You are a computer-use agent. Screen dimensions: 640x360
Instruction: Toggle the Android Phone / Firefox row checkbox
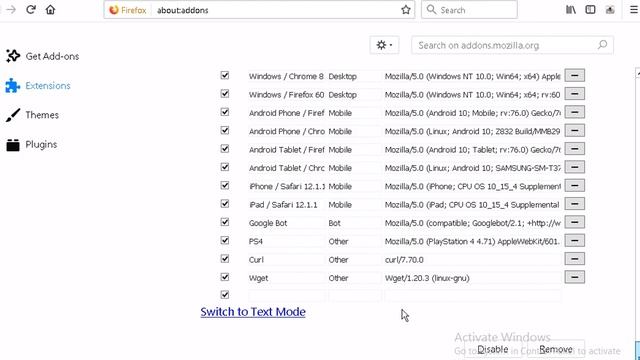(x=224, y=112)
